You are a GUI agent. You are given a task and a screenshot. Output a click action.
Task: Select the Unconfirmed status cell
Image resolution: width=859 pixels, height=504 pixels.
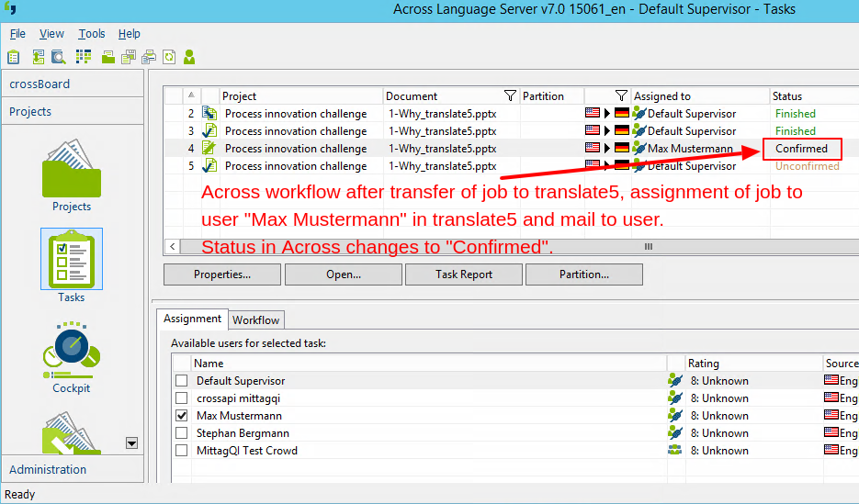click(807, 166)
